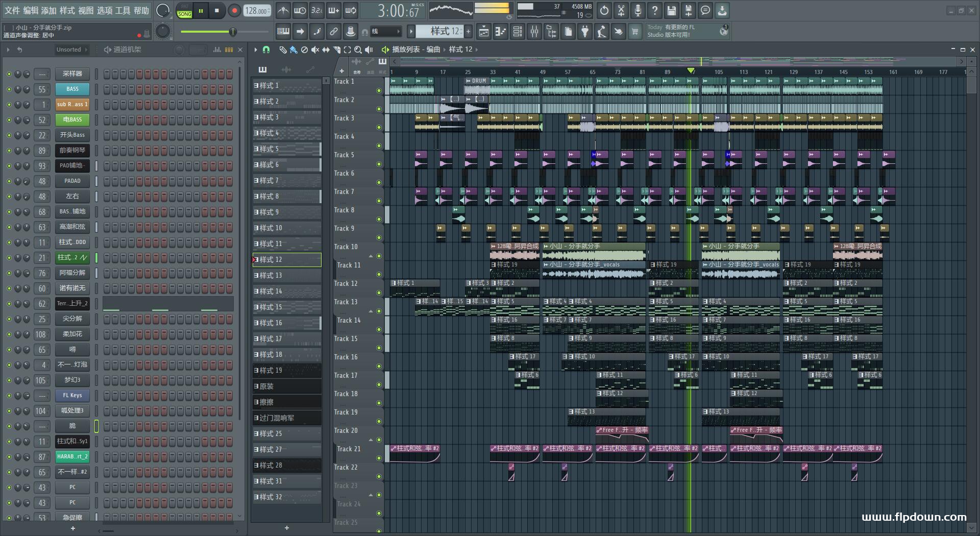The image size is (980, 536).
Task: Select 样式 15 in the pattern list
Action: [x=286, y=307]
